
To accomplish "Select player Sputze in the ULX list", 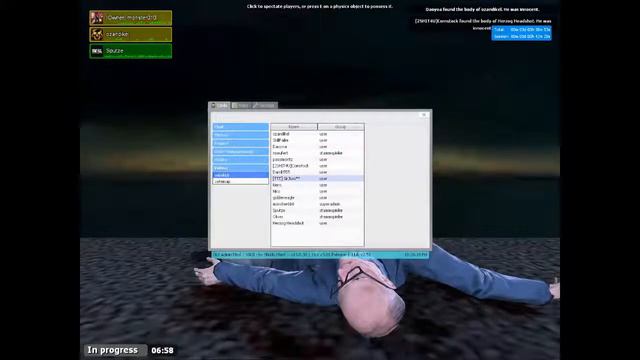I will point(317,210).
